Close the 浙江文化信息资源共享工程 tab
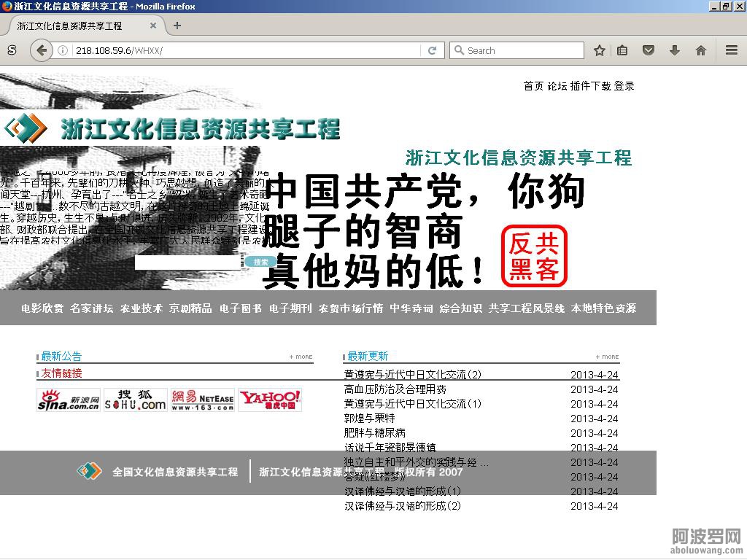Screen dimensions: 747x560 tap(153, 26)
